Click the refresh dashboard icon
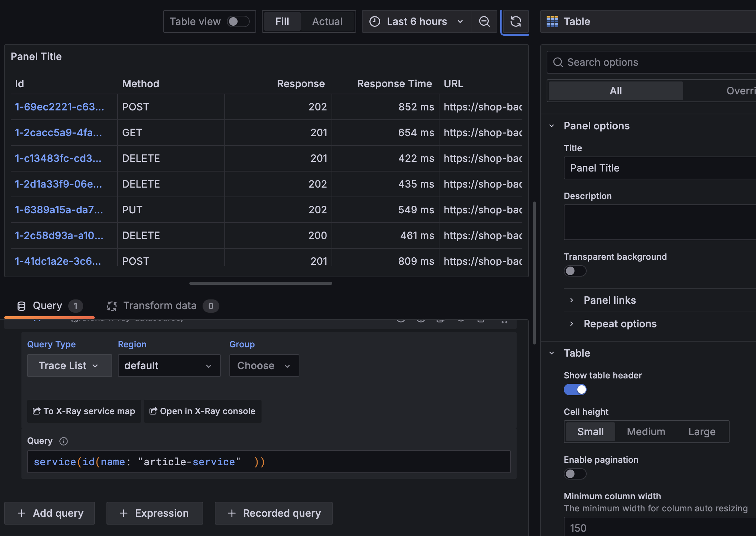The image size is (756, 536). [515, 21]
